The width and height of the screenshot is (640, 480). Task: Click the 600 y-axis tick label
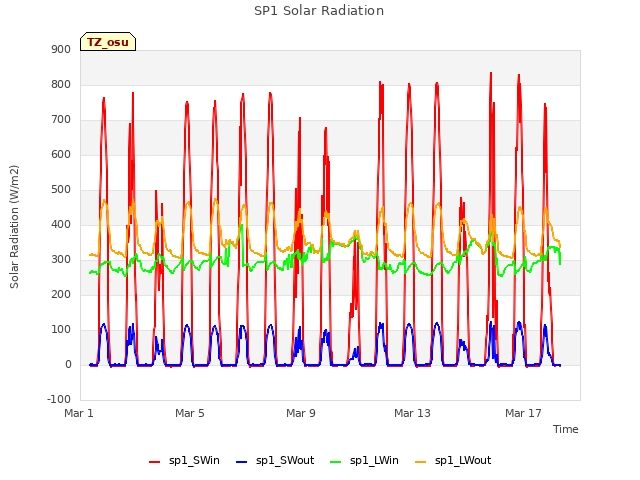point(61,154)
